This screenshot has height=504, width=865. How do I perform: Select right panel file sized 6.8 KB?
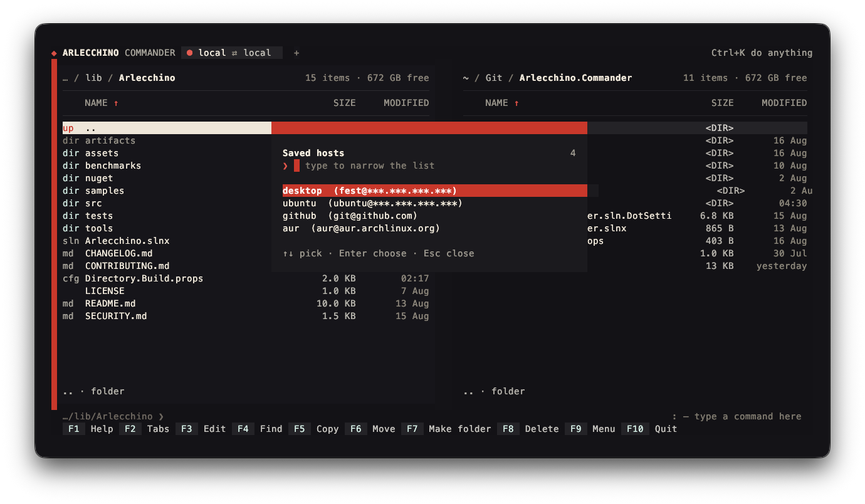[x=698, y=216]
